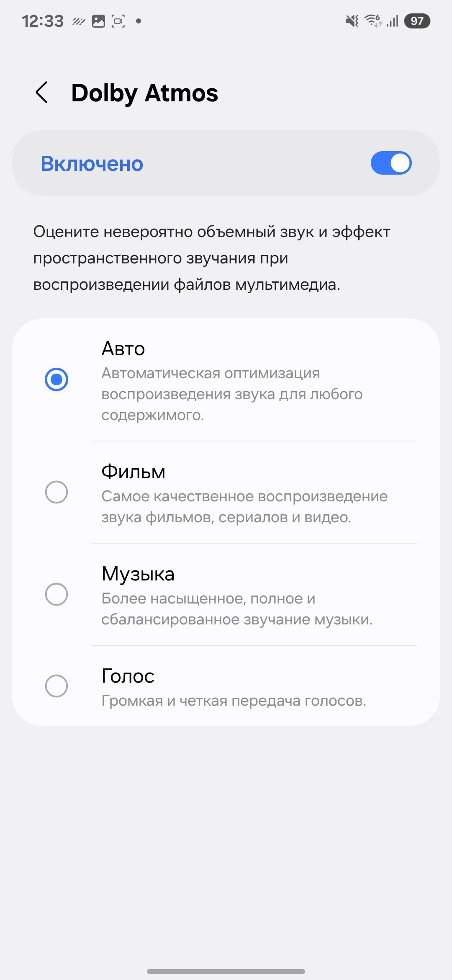Tap the clock showing 12:33
Screen dimensions: 452x980
[43, 21]
